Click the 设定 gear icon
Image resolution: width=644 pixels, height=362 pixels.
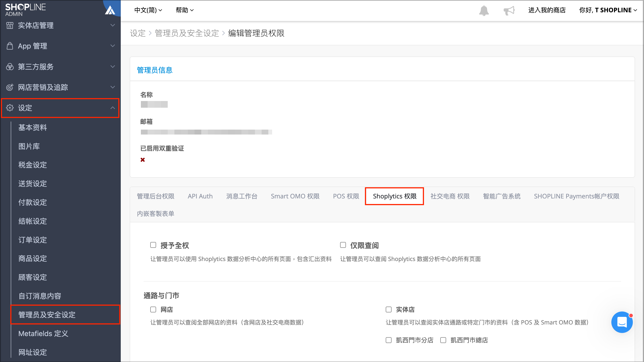[10, 108]
